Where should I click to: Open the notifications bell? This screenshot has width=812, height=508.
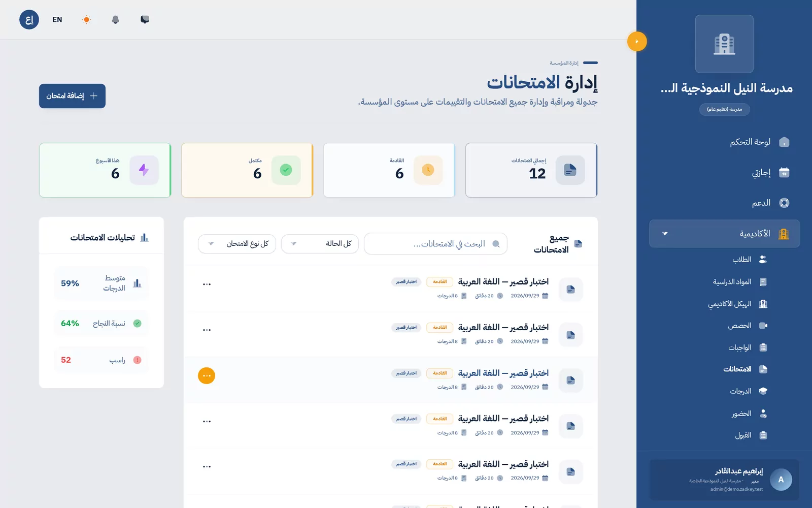[115, 20]
